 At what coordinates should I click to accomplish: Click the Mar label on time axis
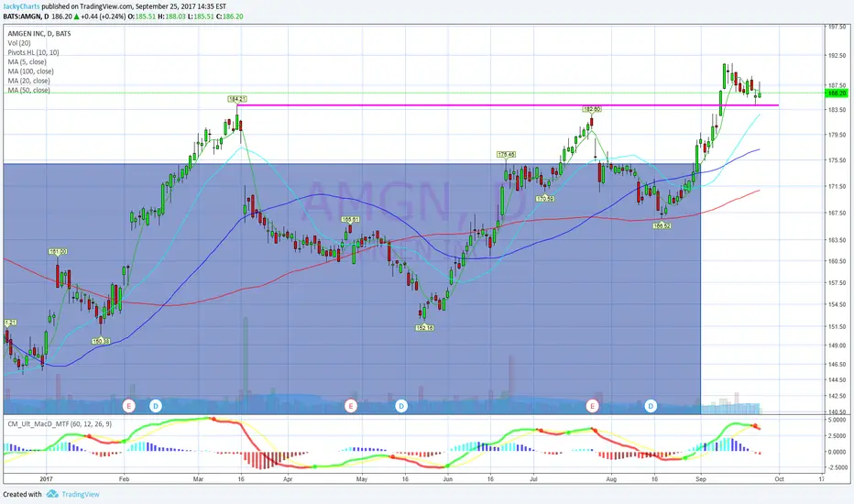[198, 479]
